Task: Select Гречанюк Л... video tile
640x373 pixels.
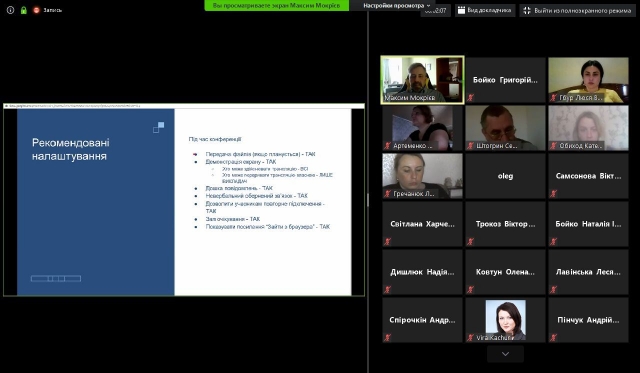Action: pyautogui.click(x=422, y=176)
